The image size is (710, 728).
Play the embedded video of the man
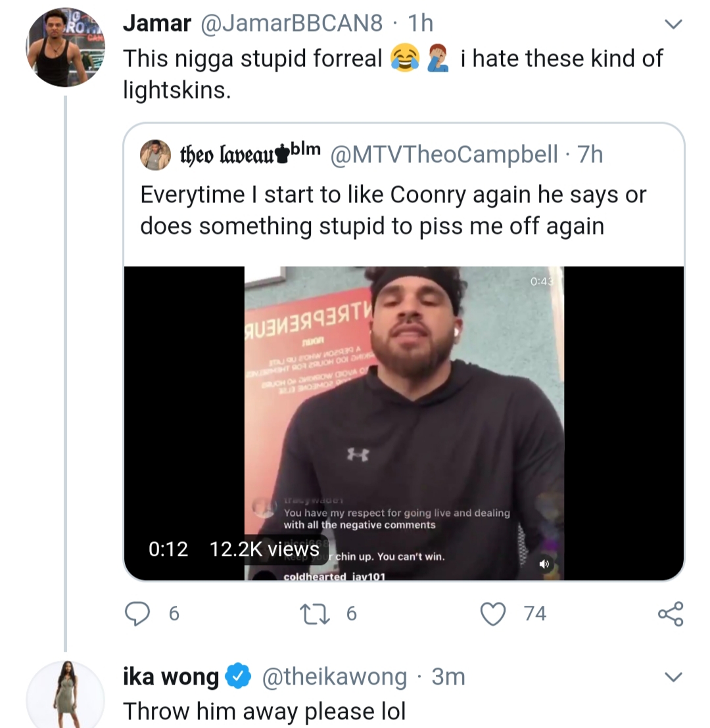[x=404, y=423]
